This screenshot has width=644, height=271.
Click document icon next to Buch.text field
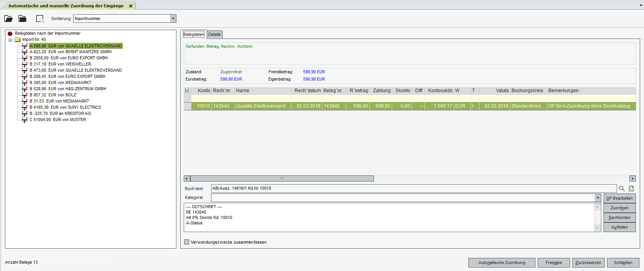631,189
